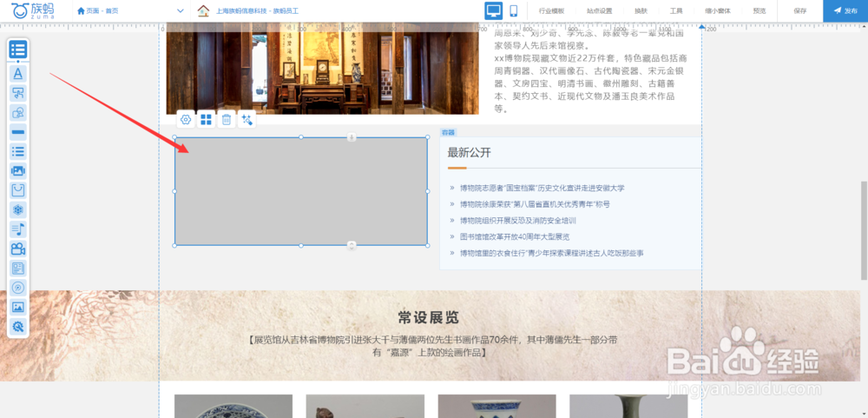
Task: Click 预览 to preview site
Action: (759, 10)
